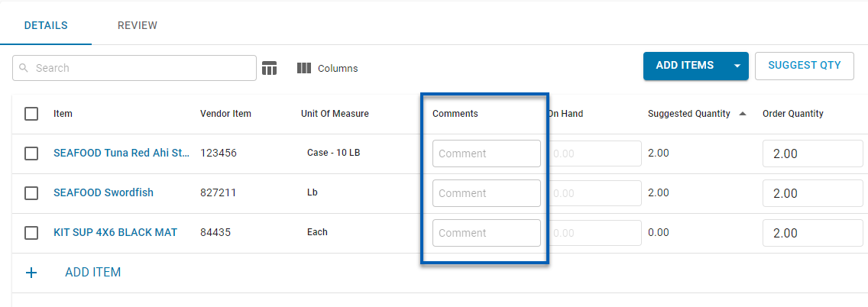The width and height of the screenshot is (868, 307).
Task: Open Unit Of Measure for Each row
Action: point(317,232)
